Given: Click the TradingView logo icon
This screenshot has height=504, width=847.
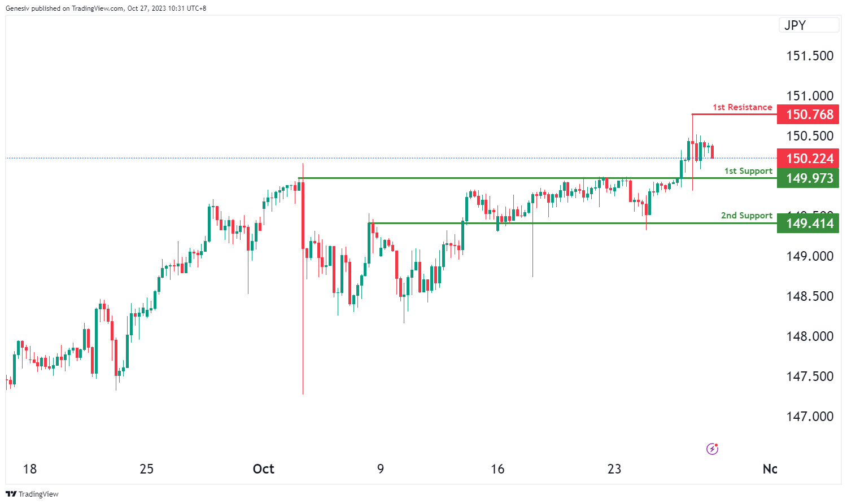Looking at the screenshot, I should pos(11,494).
